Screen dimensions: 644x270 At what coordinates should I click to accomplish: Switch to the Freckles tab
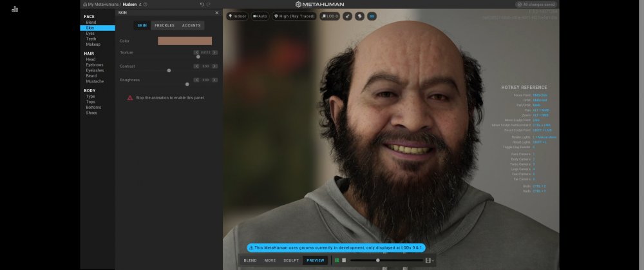pyautogui.click(x=164, y=25)
